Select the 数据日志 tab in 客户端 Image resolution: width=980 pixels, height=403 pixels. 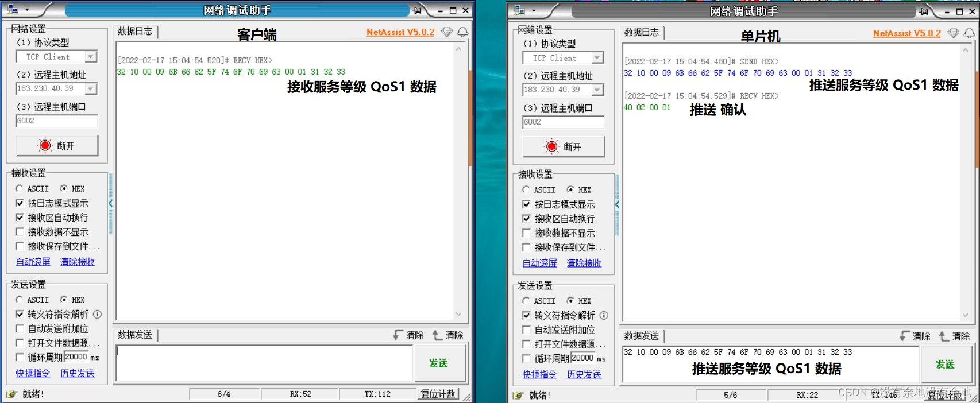[x=135, y=32]
